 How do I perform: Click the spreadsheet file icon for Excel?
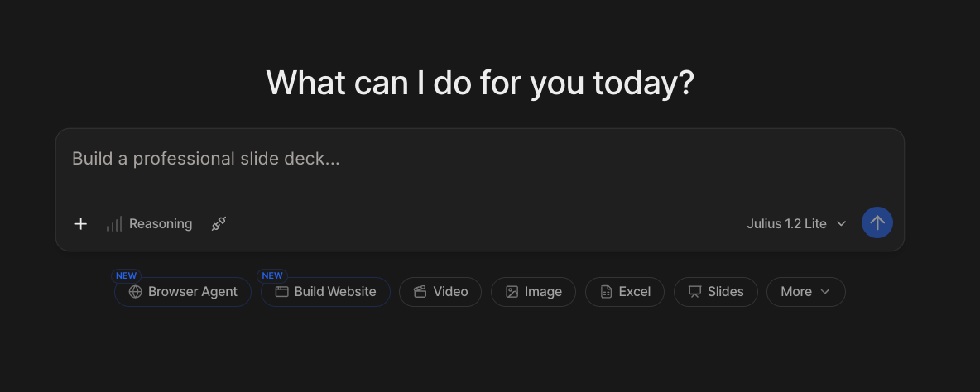pos(606,291)
